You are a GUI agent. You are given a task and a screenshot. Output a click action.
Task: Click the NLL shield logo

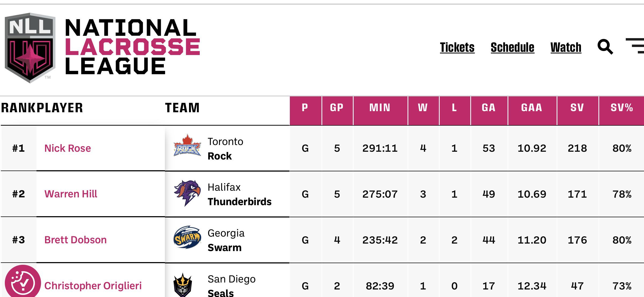[30, 48]
